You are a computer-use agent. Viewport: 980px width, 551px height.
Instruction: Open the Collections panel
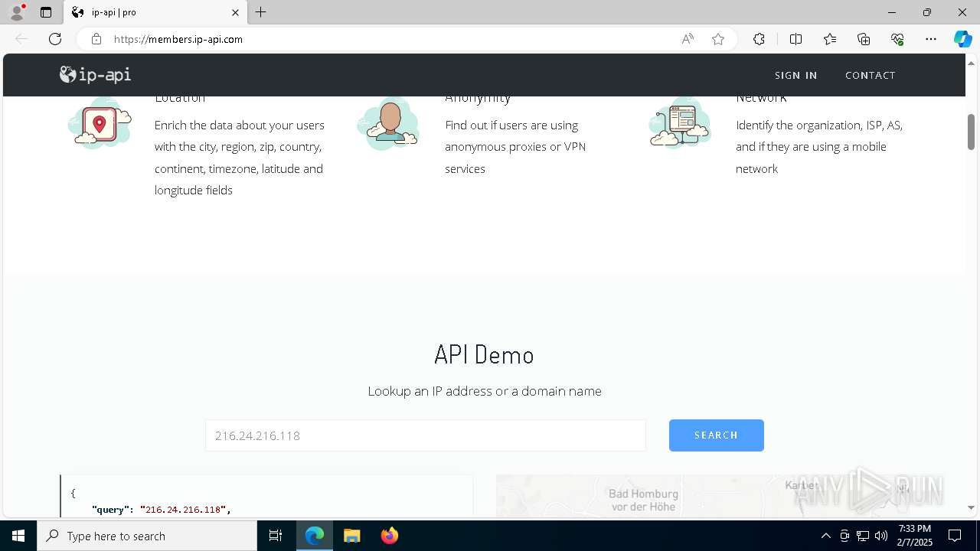click(x=864, y=39)
